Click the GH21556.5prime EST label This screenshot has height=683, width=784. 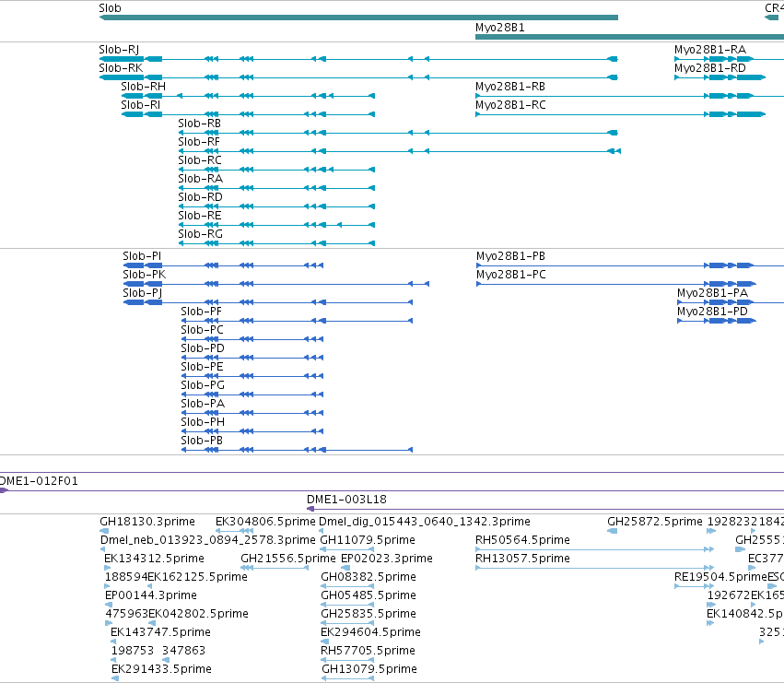288,559
